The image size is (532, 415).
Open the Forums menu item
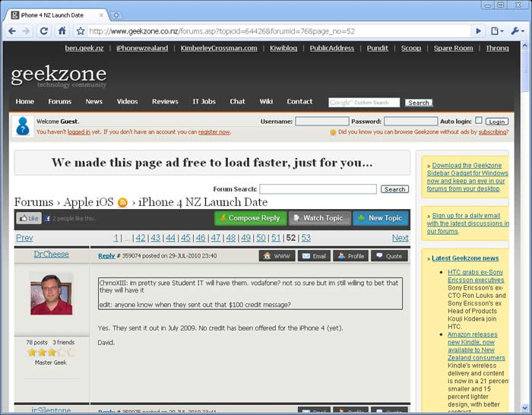(60, 101)
